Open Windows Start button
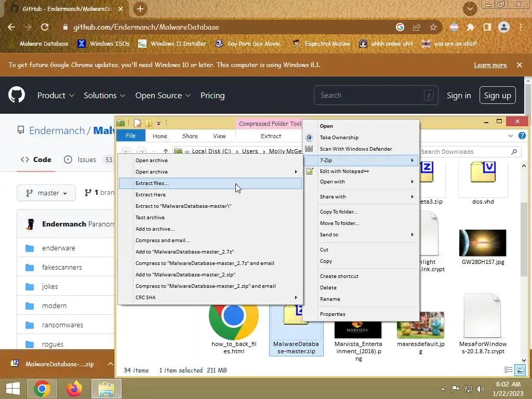532x399 pixels. point(13,389)
